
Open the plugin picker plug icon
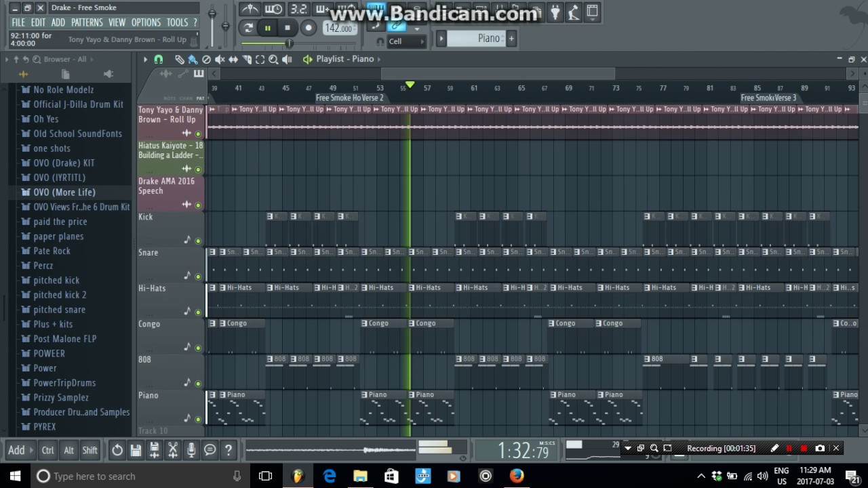point(556,12)
